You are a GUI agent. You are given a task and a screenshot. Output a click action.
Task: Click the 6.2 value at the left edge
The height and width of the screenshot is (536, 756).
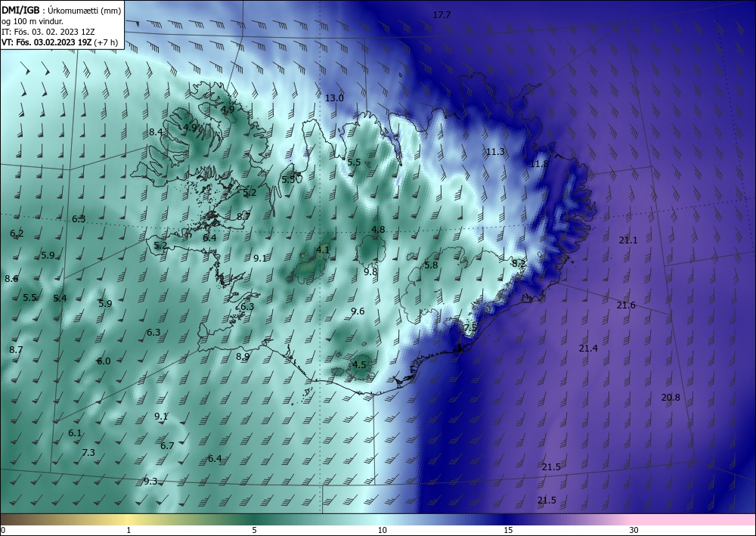point(17,234)
